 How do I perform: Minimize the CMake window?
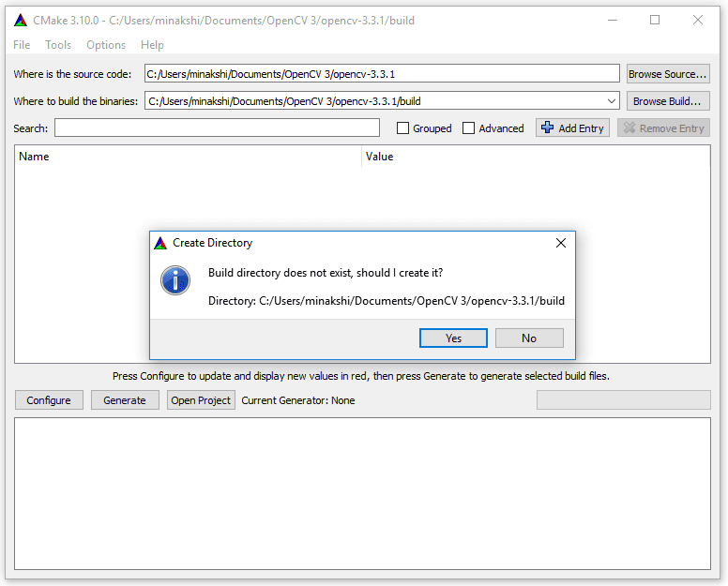tap(613, 20)
